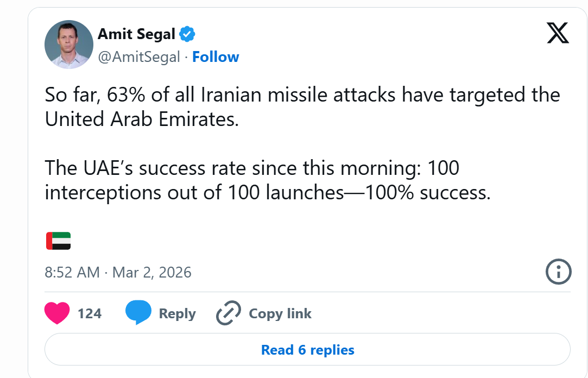The image size is (588, 378).
Task: Open Read 6 replies
Action: [307, 350]
